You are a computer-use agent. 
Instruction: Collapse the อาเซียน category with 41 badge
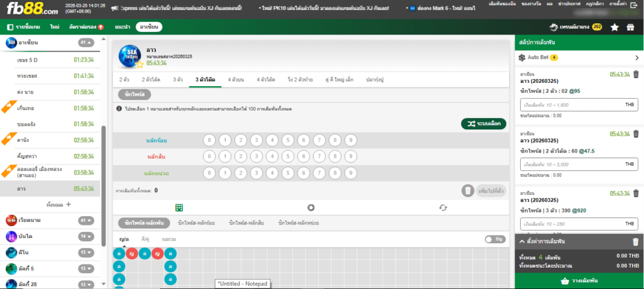pos(86,42)
